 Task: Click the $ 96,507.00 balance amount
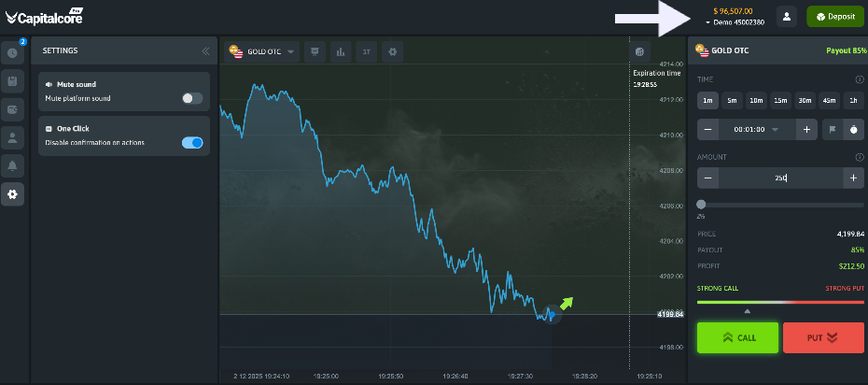coord(733,10)
